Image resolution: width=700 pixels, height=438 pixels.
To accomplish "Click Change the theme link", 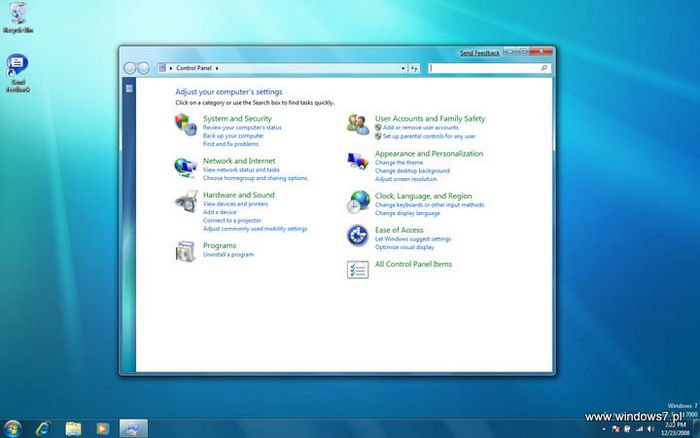I will click(x=399, y=163).
